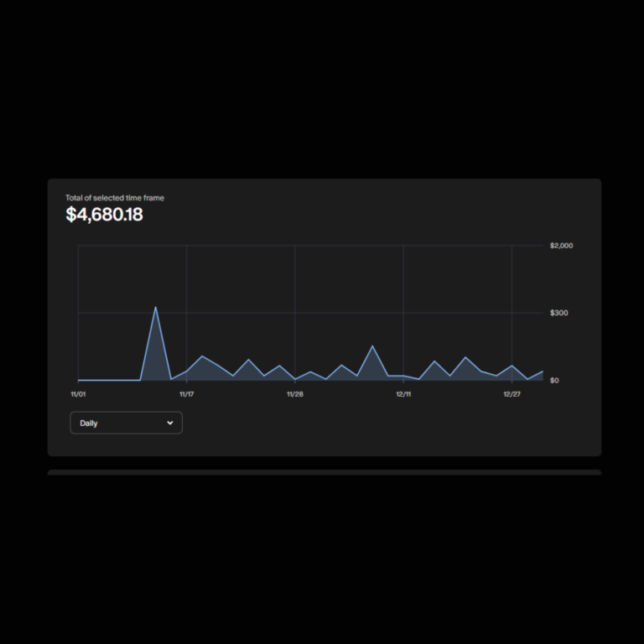Click the line's low point at 11/28 gridline

(294, 379)
